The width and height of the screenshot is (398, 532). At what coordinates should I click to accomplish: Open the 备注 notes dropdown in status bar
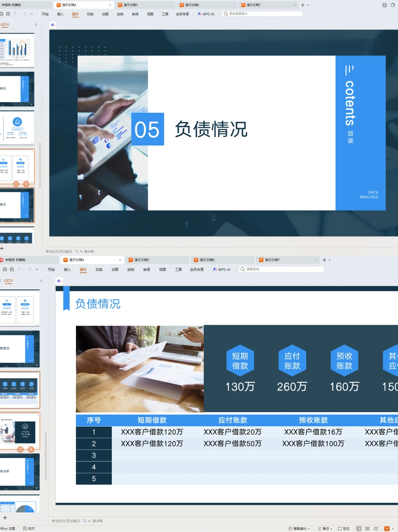coord(332,528)
